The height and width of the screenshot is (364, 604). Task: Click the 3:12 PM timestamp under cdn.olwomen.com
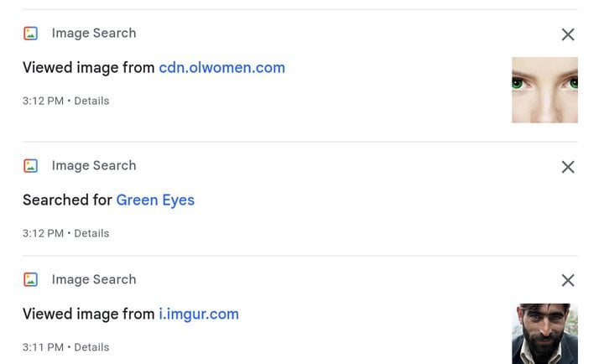pyautogui.click(x=43, y=101)
